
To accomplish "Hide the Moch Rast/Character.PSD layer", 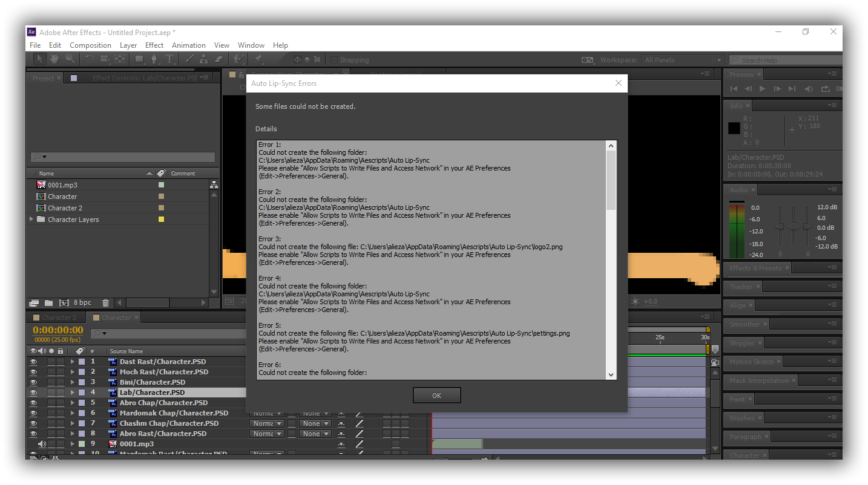I will tap(33, 372).
